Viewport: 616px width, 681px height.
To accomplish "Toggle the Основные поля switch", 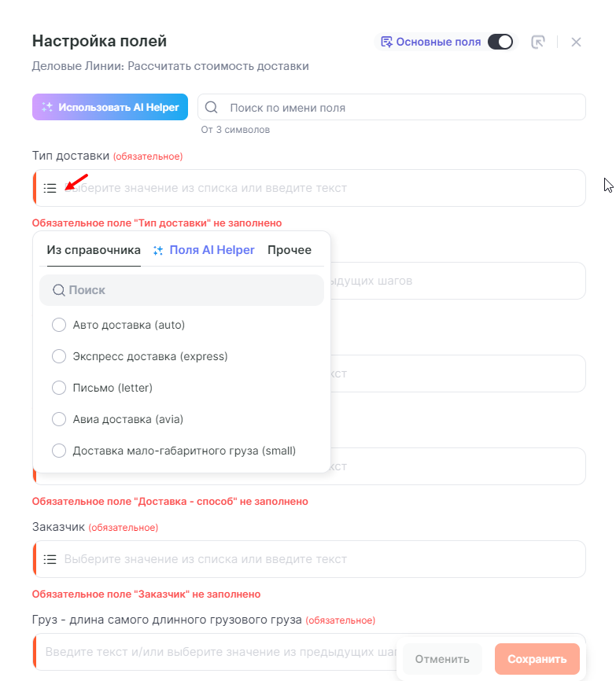I will (x=500, y=42).
